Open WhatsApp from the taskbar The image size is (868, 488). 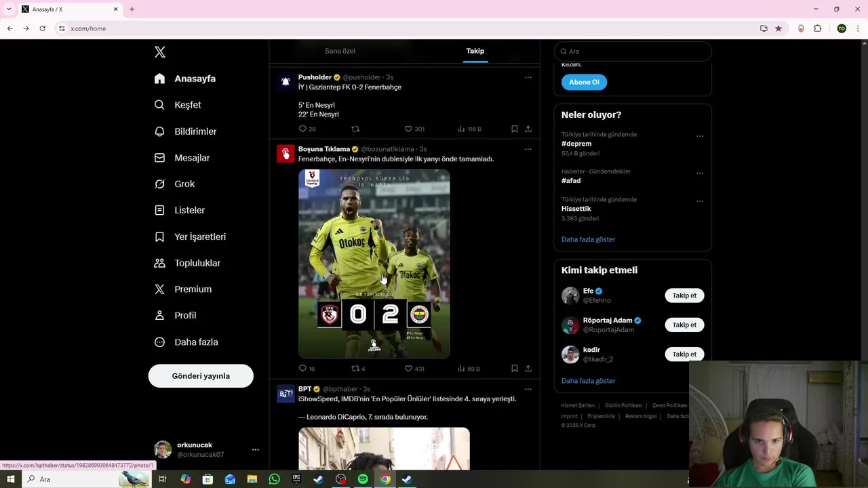[x=274, y=479]
